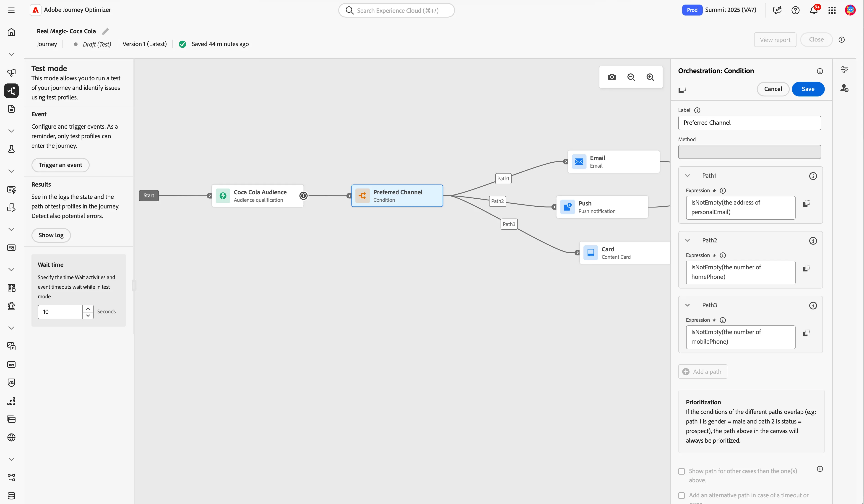The height and width of the screenshot is (504, 864).
Task: Open advanced editor for Path2 expression
Action: 806,268
